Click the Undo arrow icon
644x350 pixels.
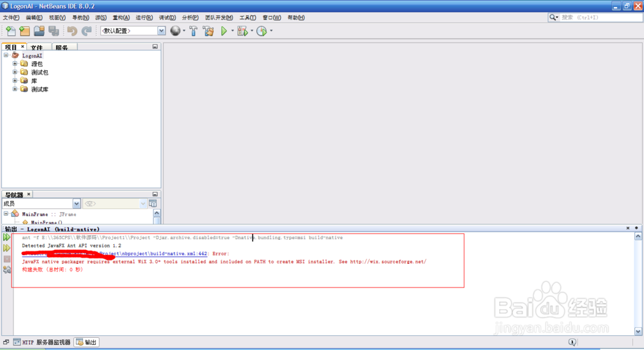(72, 31)
